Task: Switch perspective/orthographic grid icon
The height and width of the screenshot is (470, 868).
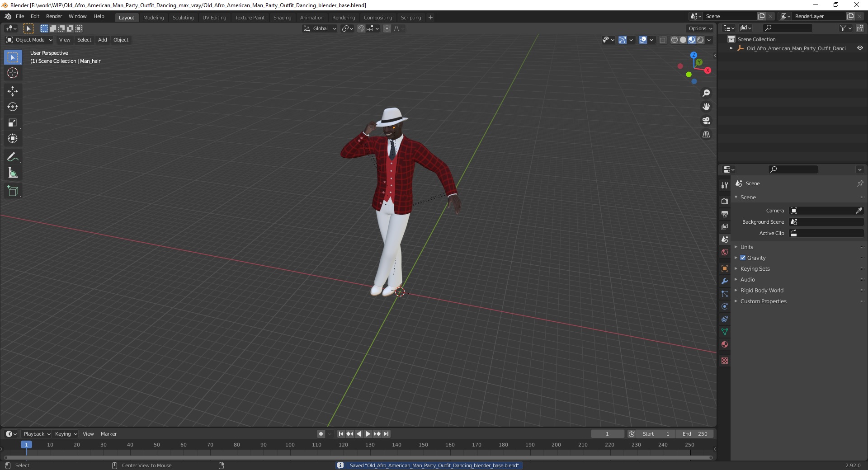Action: coord(706,135)
